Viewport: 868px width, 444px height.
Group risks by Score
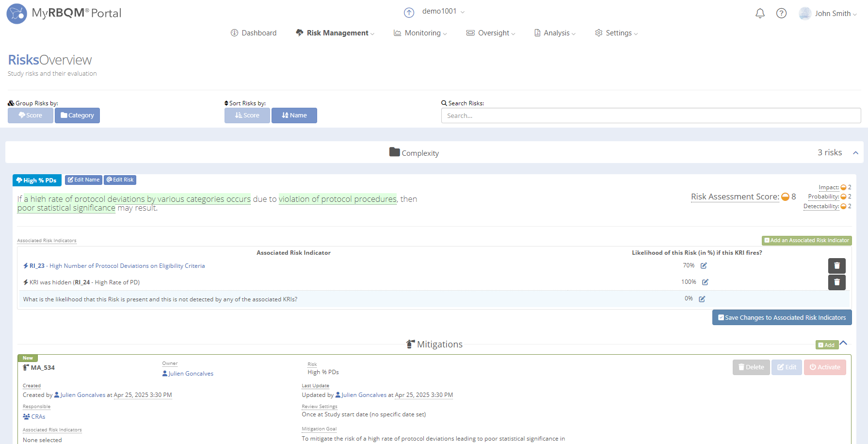[x=30, y=115]
